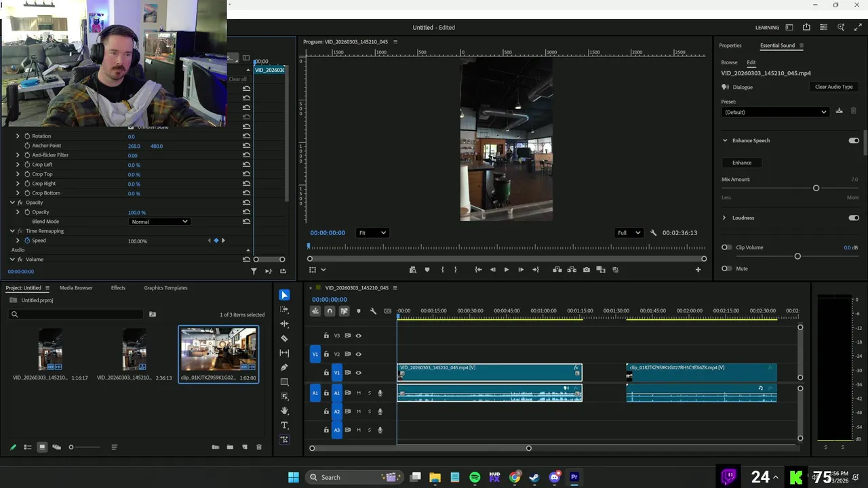Choose the Pen tool
This screenshot has height=488, width=868.
[x=284, y=367]
